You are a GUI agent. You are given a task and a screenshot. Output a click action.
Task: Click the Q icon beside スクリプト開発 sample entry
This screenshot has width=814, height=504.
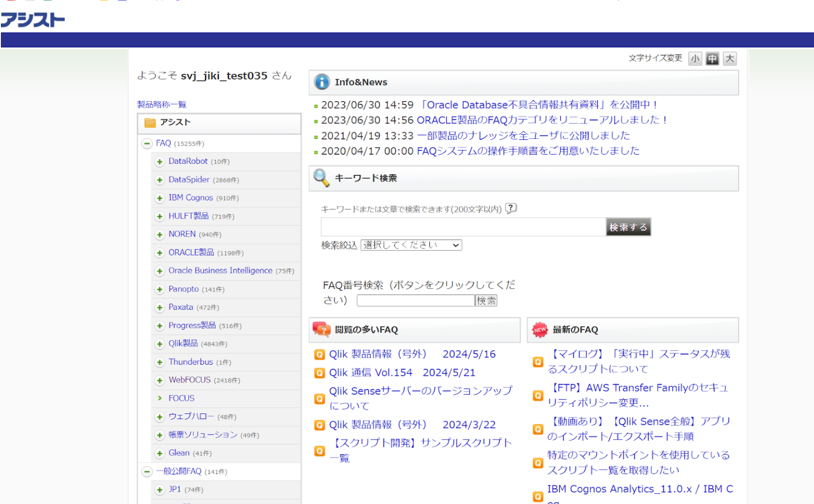[320, 450]
